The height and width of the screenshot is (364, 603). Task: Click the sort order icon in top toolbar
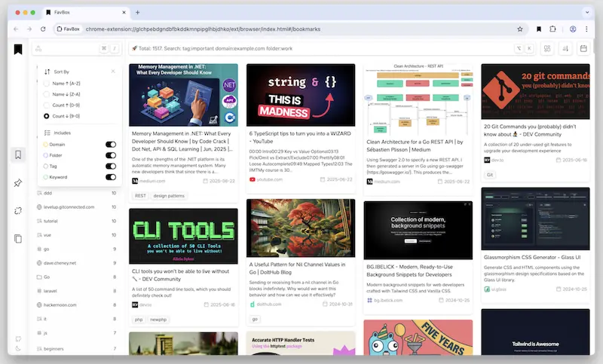coord(565,48)
